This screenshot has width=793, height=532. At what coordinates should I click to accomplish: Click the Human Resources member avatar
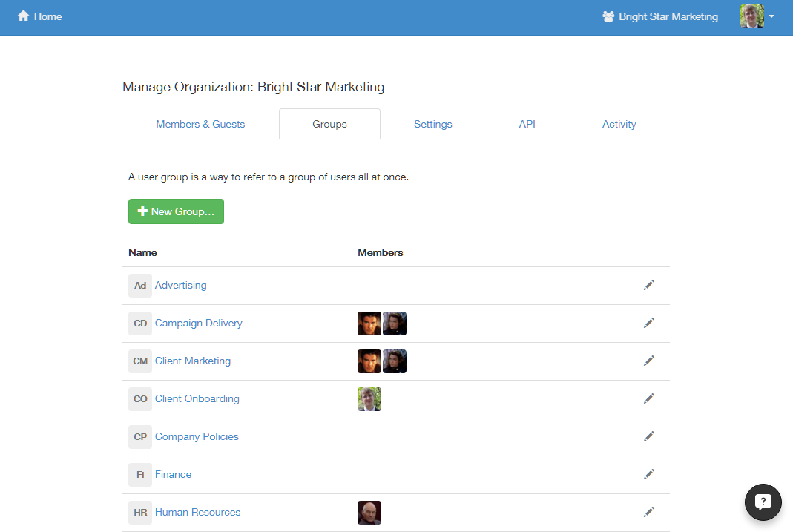369,512
